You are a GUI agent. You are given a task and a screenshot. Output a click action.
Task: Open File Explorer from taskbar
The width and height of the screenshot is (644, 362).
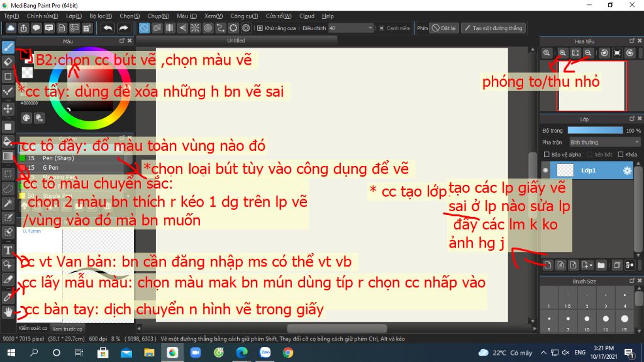click(x=149, y=353)
